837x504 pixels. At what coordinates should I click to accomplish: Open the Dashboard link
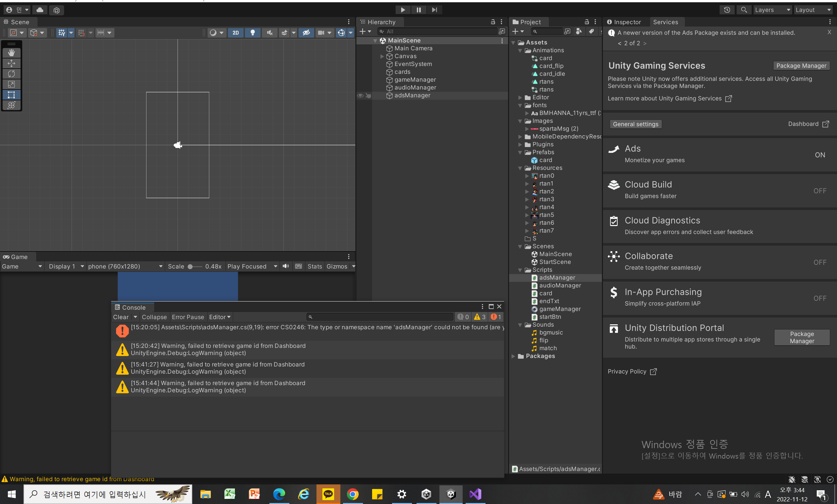coord(809,124)
